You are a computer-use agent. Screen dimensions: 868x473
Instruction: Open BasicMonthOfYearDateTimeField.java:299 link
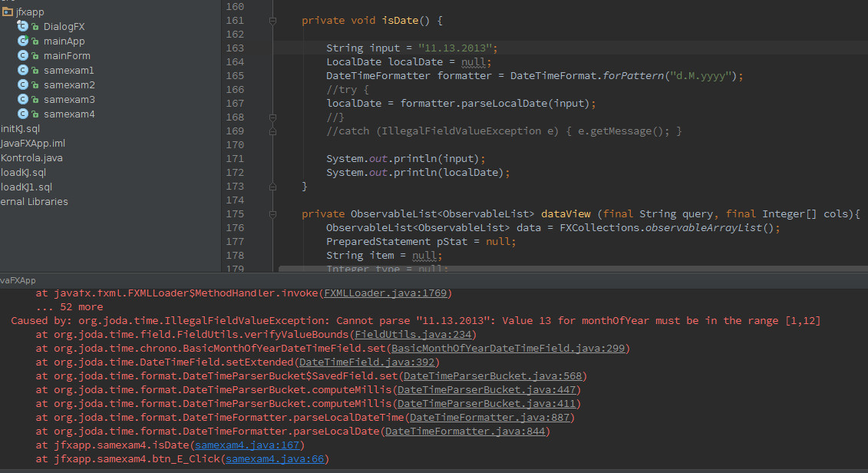[508, 349]
